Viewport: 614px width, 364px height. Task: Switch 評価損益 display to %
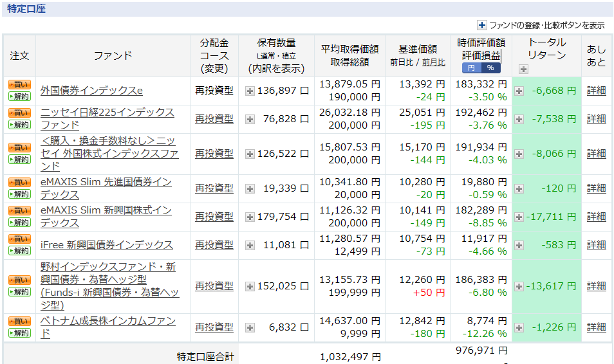click(490, 68)
